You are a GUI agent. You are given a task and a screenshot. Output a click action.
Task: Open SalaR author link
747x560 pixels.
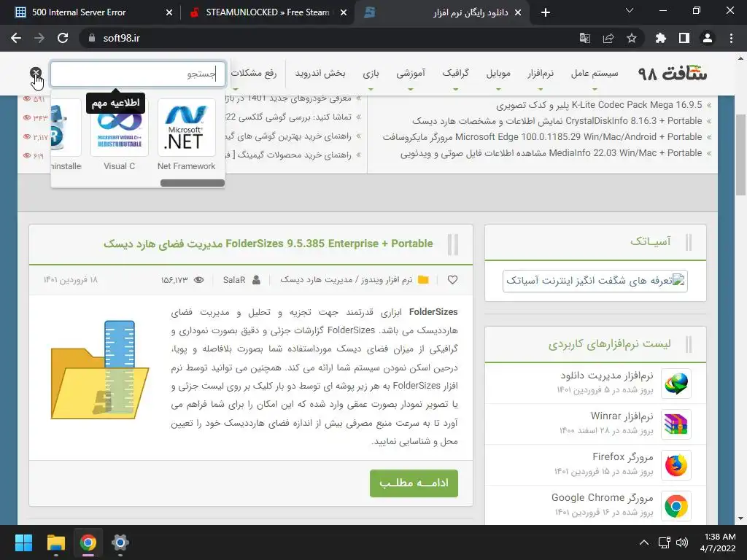point(234,280)
